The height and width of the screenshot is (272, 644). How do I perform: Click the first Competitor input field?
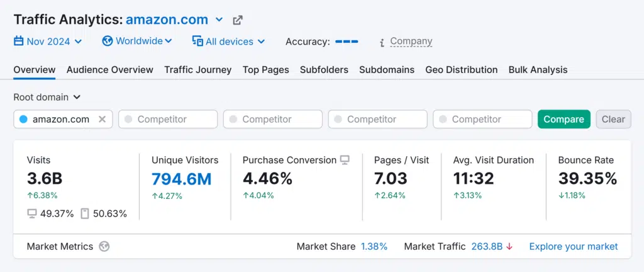point(168,119)
